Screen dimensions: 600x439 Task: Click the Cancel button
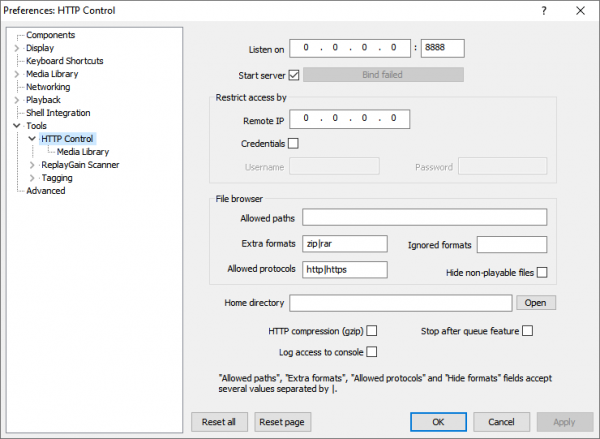tap(501, 422)
